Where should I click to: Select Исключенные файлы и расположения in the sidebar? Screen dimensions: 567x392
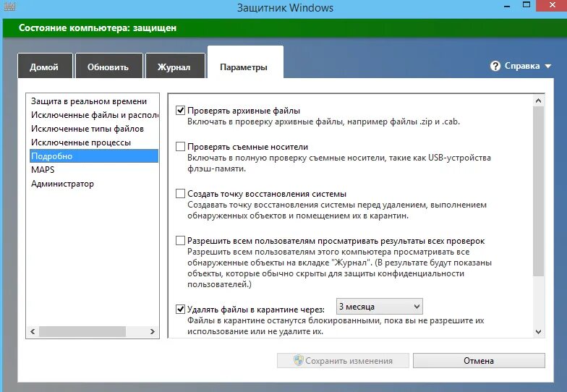[x=94, y=115]
